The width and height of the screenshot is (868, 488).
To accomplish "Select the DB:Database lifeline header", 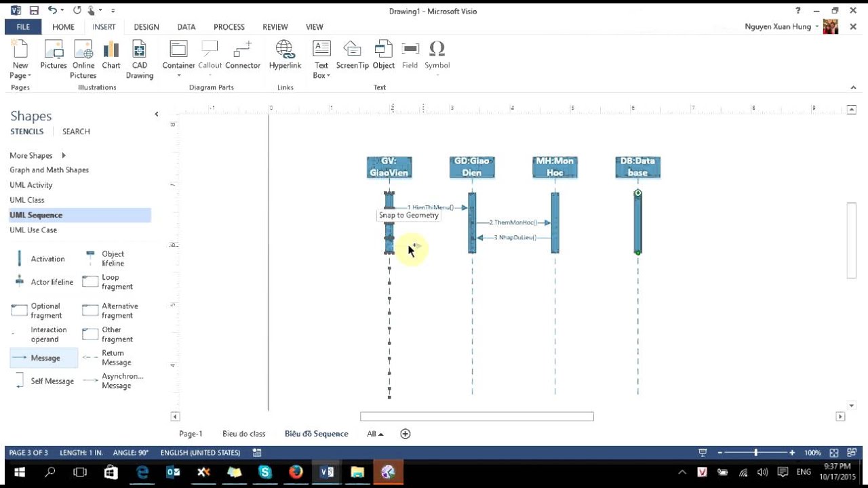I will [x=637, y=167].
